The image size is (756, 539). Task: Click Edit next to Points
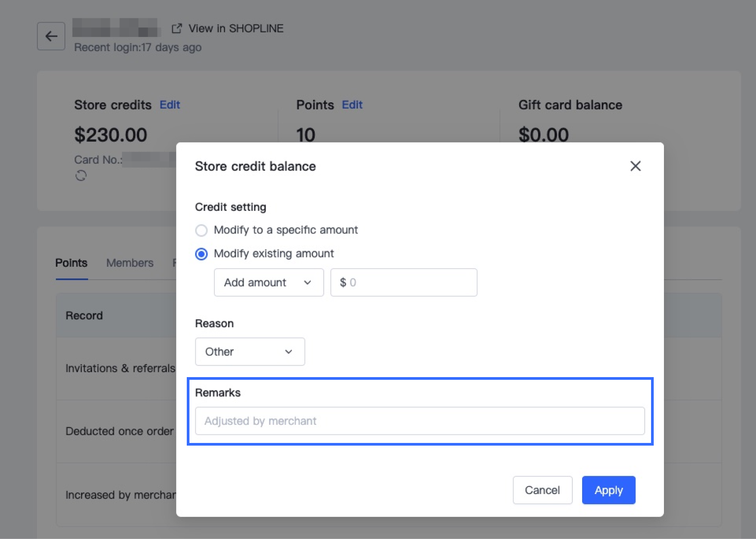(352, 105)
